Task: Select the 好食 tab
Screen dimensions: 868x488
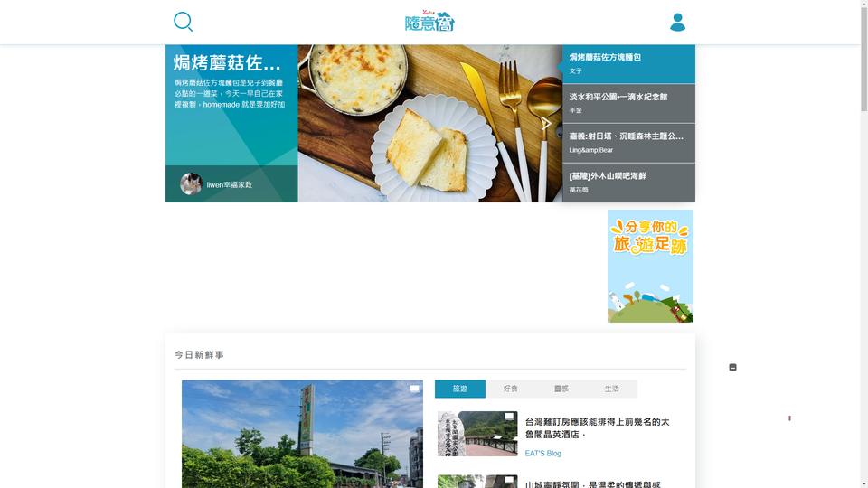Action: coord(510,389)
